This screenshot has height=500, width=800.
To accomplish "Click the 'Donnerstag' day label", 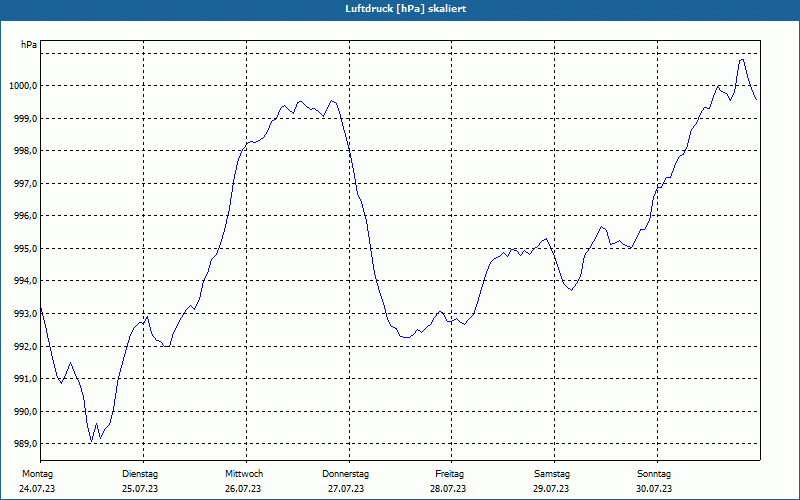I will tap(345, 474).
